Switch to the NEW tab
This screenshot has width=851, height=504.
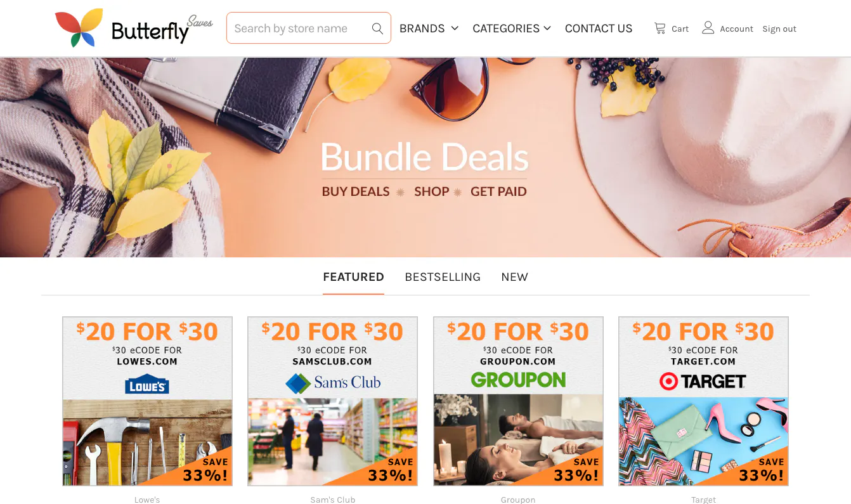[514, 277]
